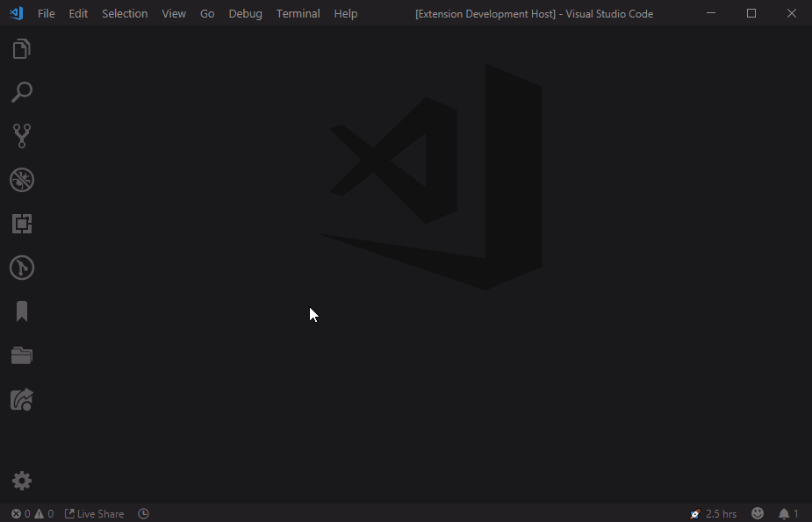Maximize the Visual Studio Code window

pyautogui.click(x=751, y=13)
